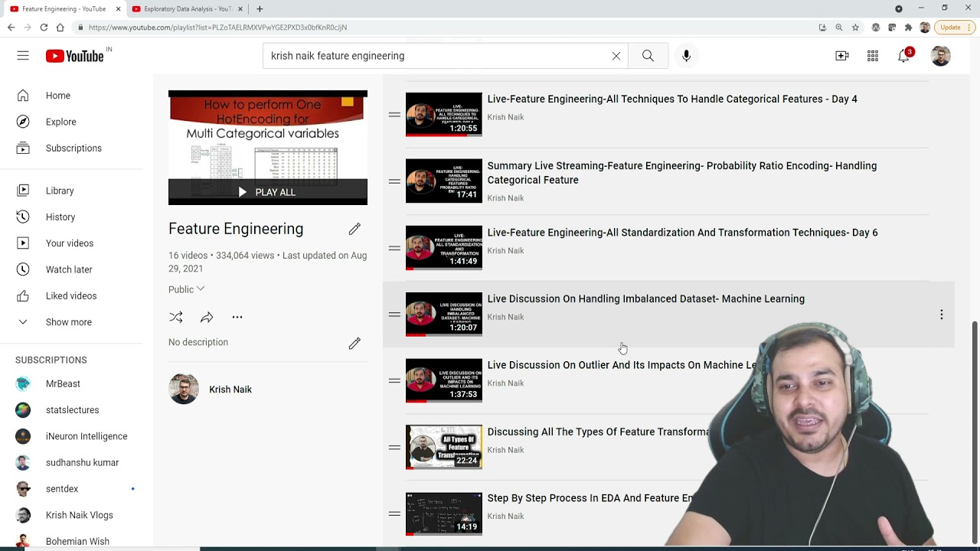Start voice search with the microphone icon
The width and height of the screenshot is (980, 551).
[x=686, y=56]
